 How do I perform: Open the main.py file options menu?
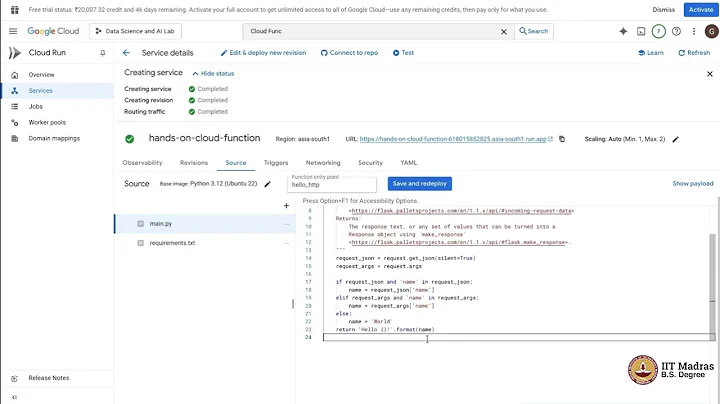pyautogui.click(x=286, y=224)
